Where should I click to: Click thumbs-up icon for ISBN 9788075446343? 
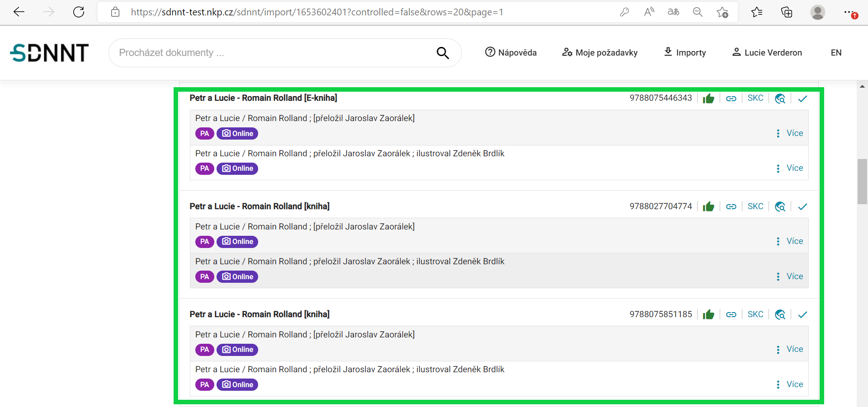click(x=708, y=98)
